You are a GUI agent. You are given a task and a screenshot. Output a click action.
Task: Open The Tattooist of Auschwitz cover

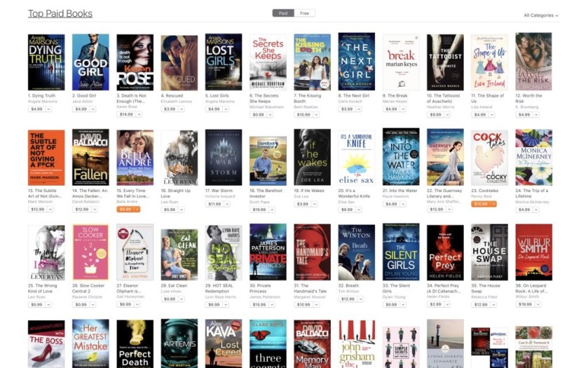click(445, 62)
